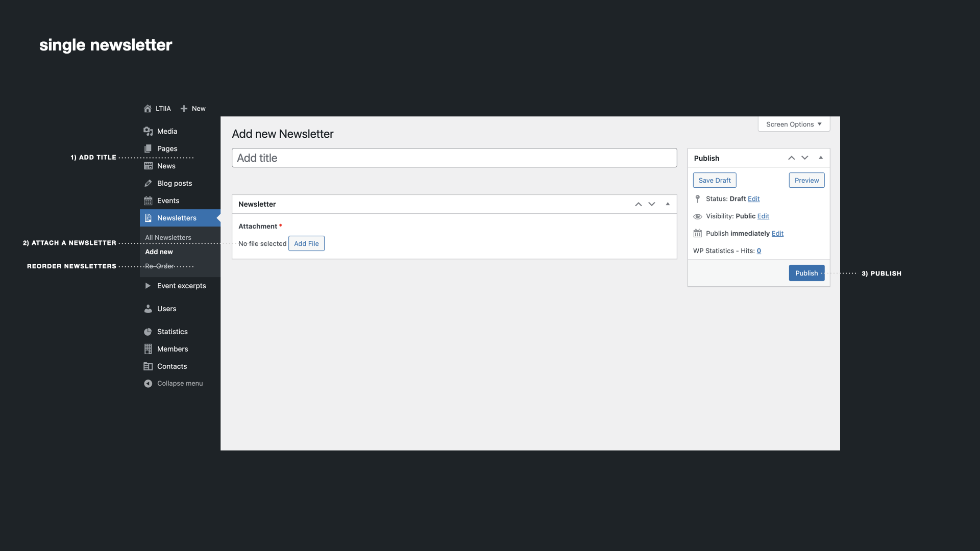Click the Add title input field
The height and width of the screenshot is (551, 980).
coord(454,158)
